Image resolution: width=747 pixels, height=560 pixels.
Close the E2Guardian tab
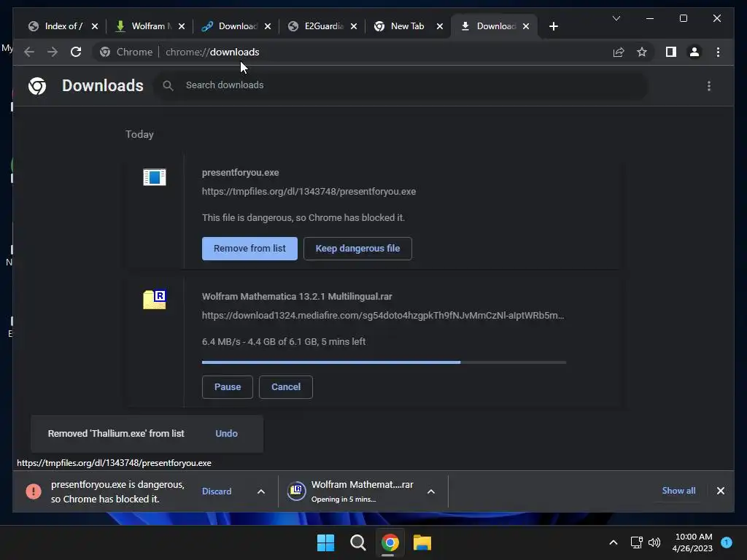(x=354, y=26)
